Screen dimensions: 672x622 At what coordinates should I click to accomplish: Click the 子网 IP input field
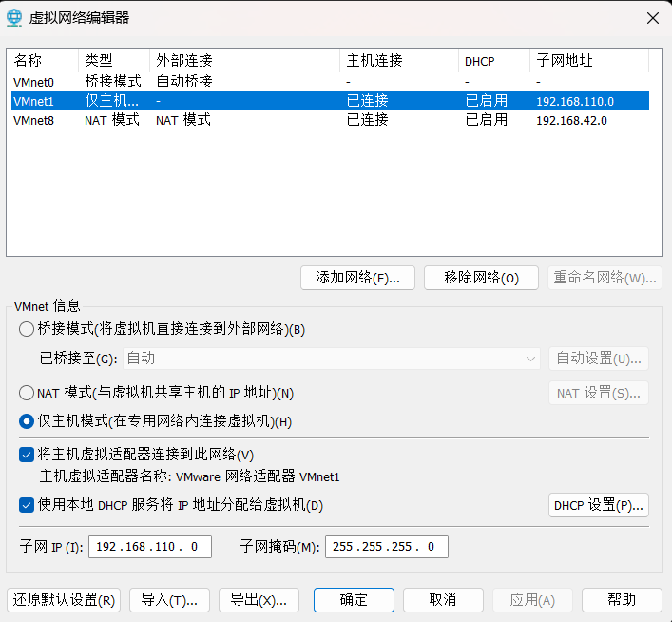click(x=150, y=547)
